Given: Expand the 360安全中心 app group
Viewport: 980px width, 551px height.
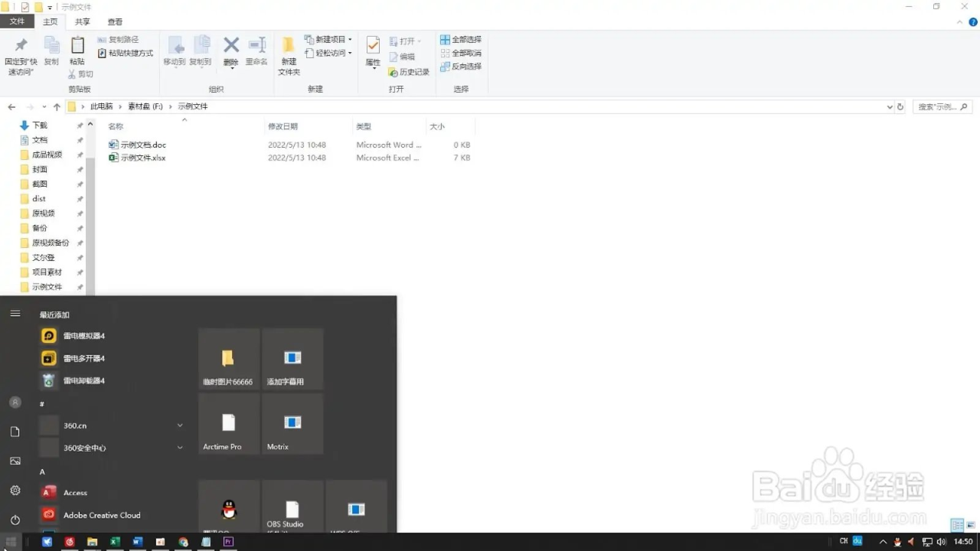Looking at the screenshot, I should tap(180, 448).
